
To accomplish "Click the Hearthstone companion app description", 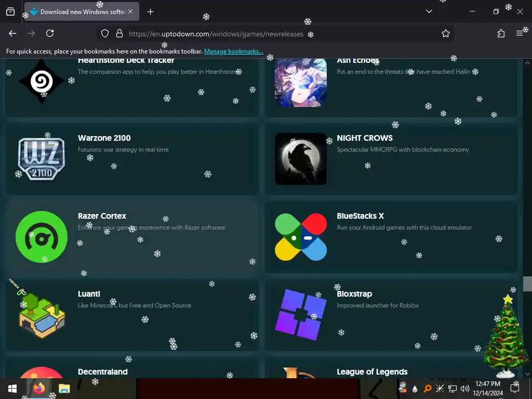I will [x=159, y=72].
